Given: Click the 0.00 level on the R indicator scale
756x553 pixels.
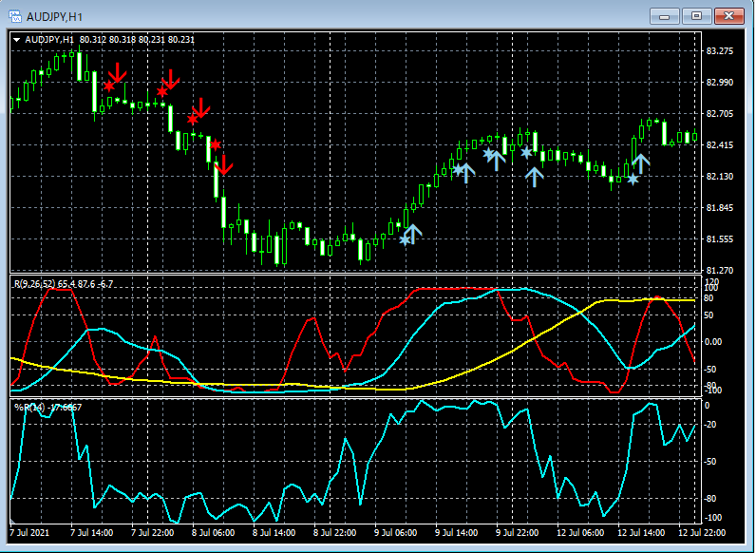Looking at the screenshot, I should pyautogui.click(x=713, y=342).
